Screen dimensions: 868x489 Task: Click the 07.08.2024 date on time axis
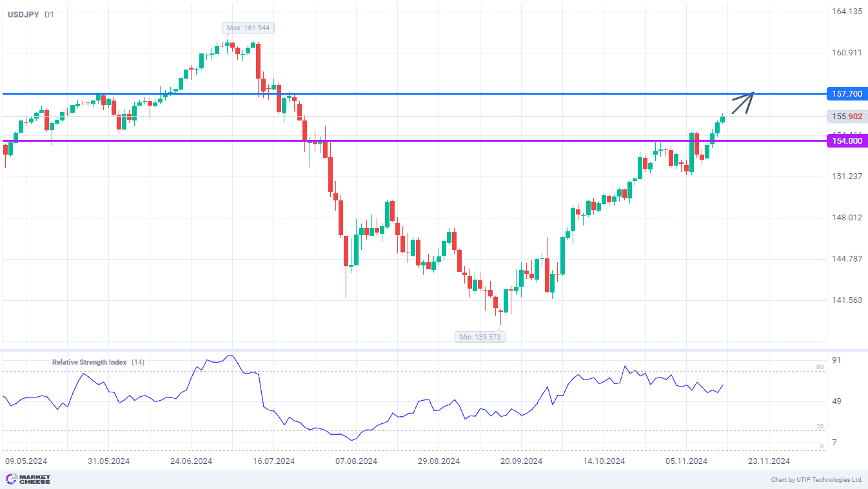[357, 461]
